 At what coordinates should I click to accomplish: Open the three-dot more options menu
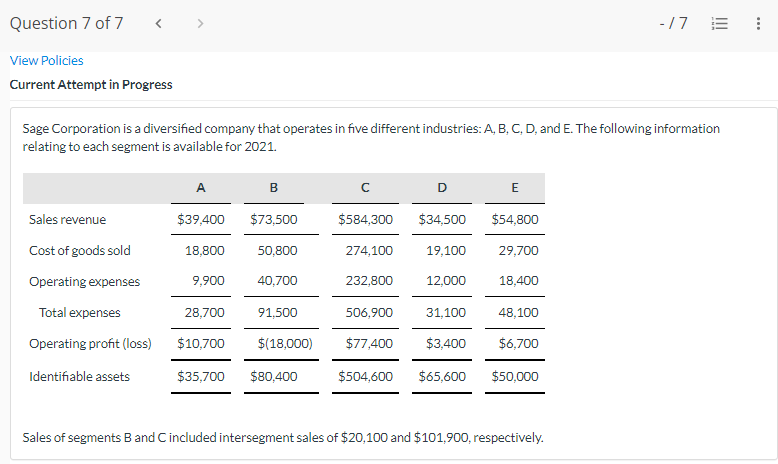(758, 23)
